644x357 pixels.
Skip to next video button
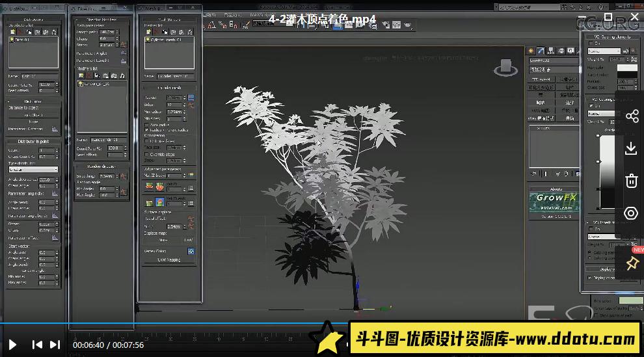coord(55,345)
